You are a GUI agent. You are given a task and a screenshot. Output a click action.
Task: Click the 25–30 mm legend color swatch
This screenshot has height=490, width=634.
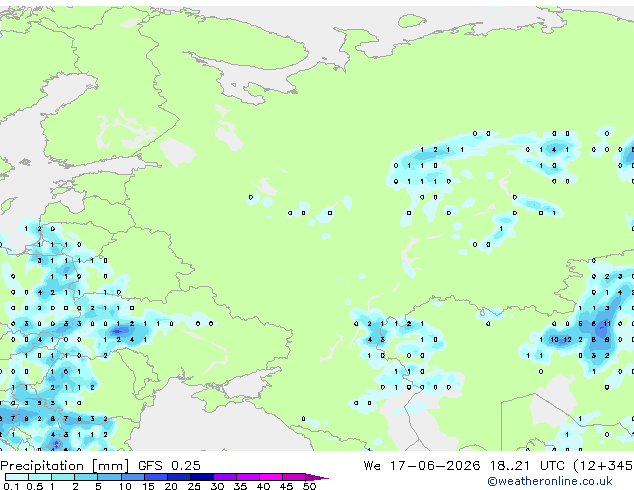[x=202, y=477]
